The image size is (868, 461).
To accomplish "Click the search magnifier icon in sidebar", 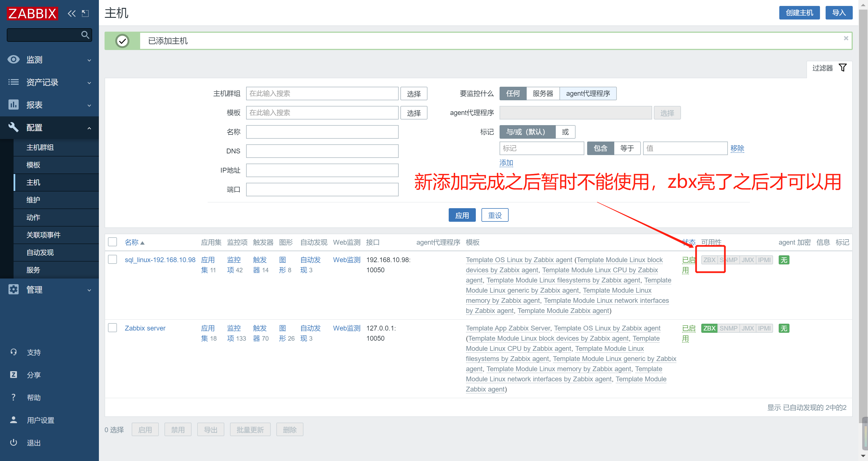I will click(85, 35).
